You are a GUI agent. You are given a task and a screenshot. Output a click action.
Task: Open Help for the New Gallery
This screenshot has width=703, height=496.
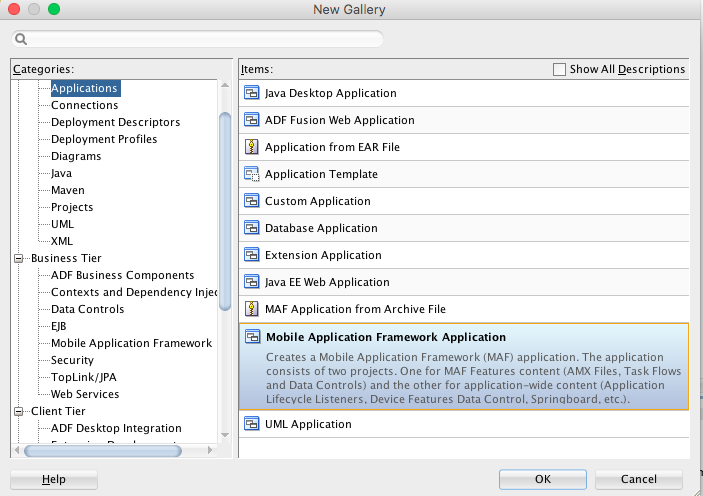[54, 479]
